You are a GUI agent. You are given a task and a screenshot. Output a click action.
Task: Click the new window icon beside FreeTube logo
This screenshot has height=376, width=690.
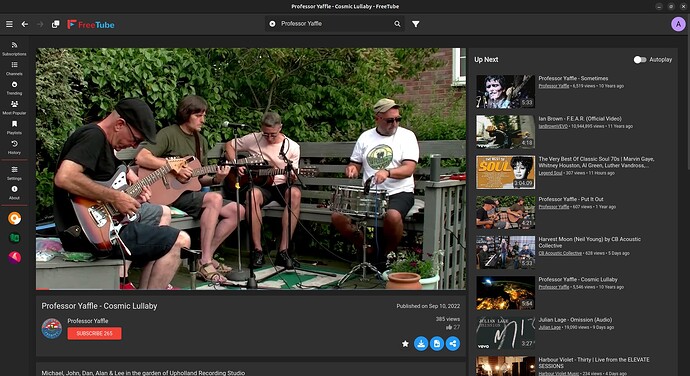[55, 24]
